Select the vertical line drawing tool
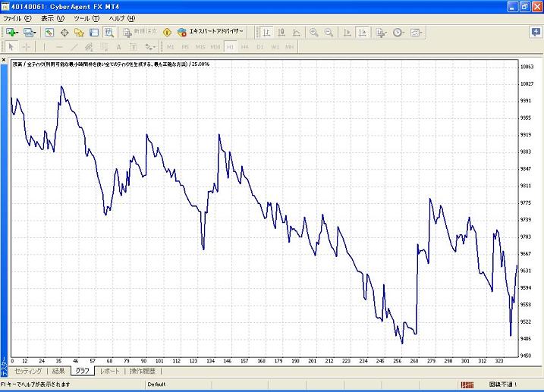This screenshot has height=392, width=544. 45,46
